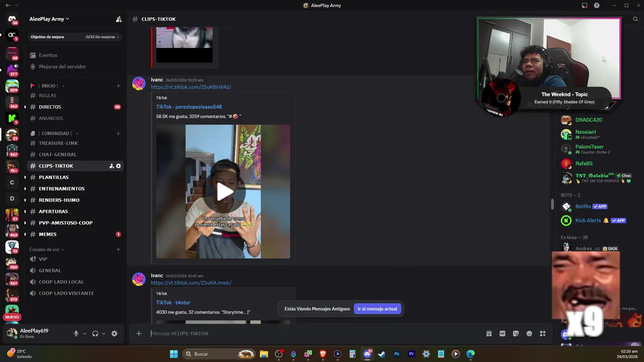Open link vt.tiktok.com/ZSuKBHX4d/

click(x=191, y=87)
